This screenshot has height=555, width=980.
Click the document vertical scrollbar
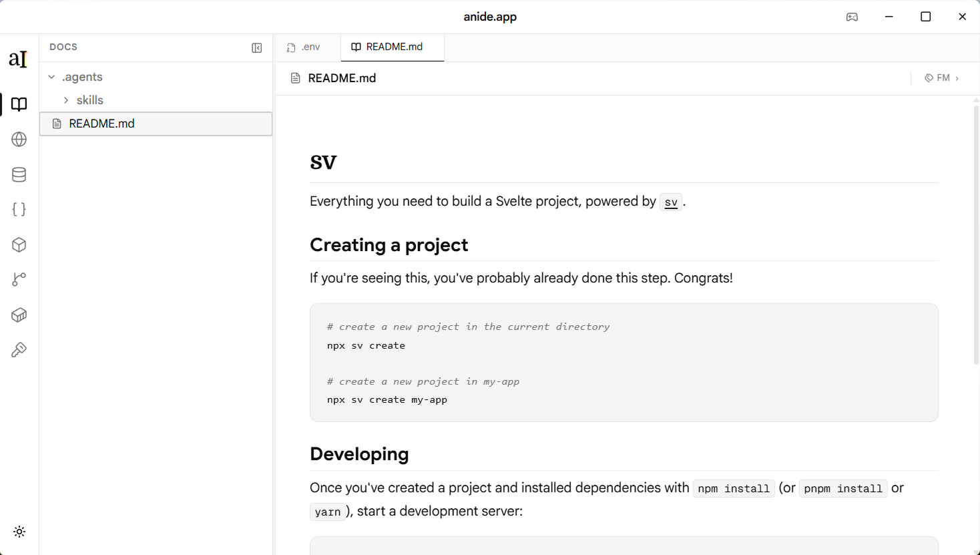pyautogui.click(x=976, y=234)
